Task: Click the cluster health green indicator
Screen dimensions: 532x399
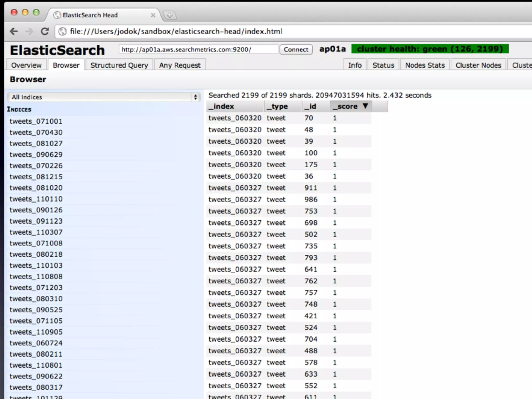Action: click(430, 49)
